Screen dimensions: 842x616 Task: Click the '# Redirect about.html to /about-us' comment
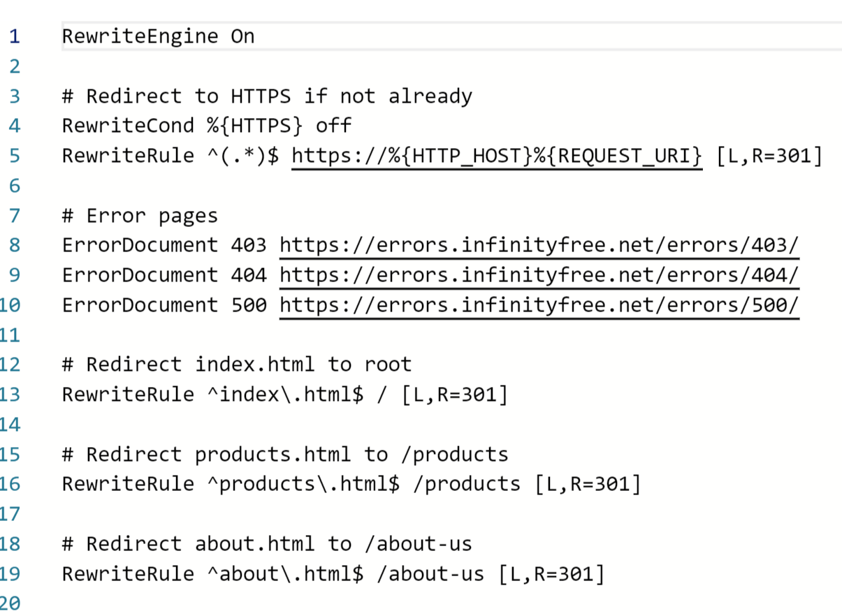pyautogui.click(x=267, y=545)
